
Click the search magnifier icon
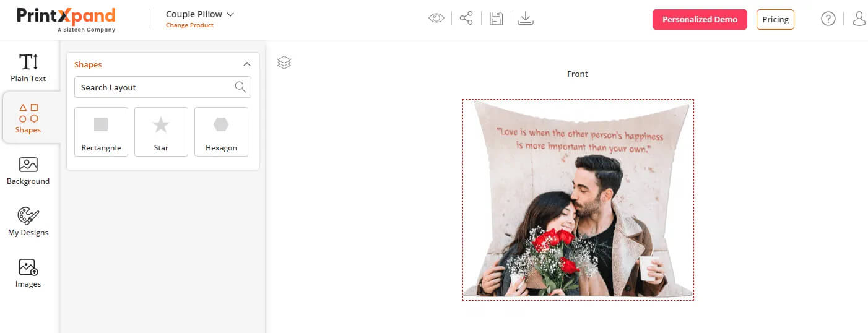pyautogui.click(x=241, y=87)
